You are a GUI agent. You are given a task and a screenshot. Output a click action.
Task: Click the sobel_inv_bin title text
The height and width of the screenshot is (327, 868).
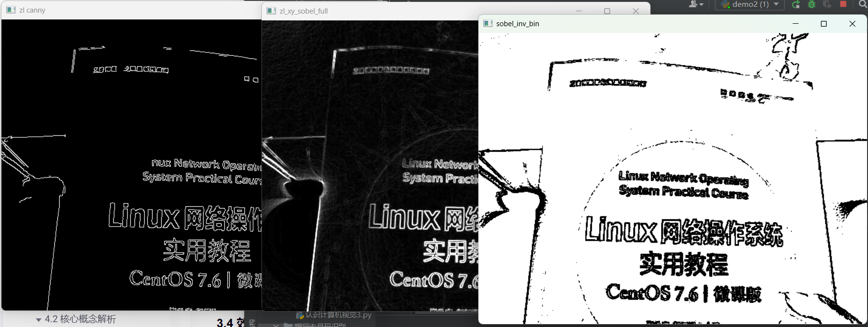pos(517,23)
